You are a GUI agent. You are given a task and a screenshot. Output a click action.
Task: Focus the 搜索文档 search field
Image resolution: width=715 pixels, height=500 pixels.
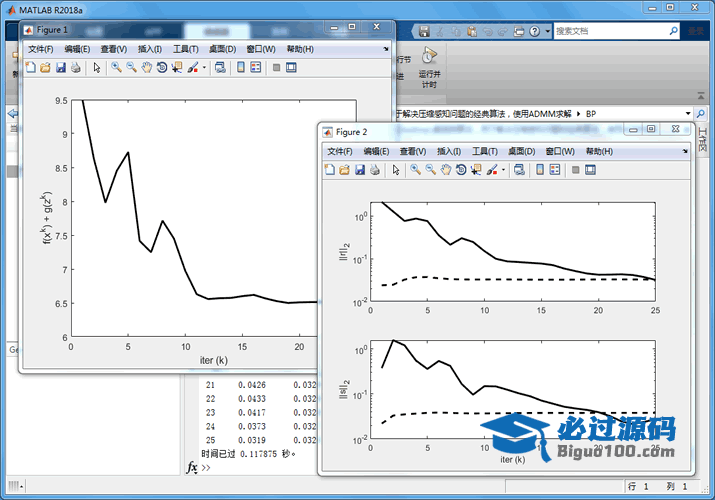pos(611,31)
